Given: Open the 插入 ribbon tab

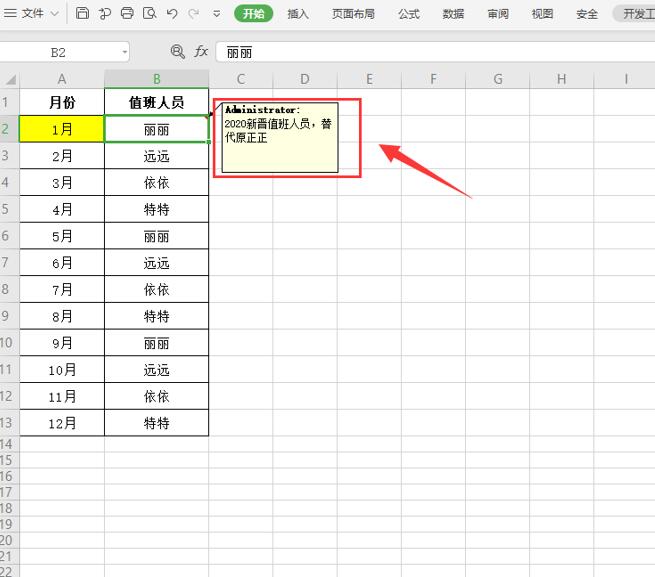Looking at the screenshot, I should (298, 14).
